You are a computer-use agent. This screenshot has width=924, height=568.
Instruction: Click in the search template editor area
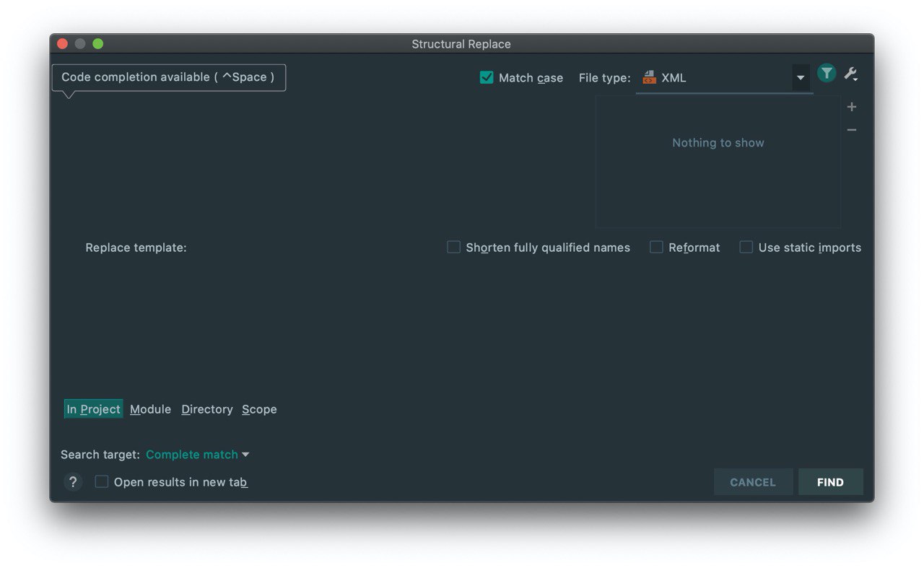[x=325, y=162]
